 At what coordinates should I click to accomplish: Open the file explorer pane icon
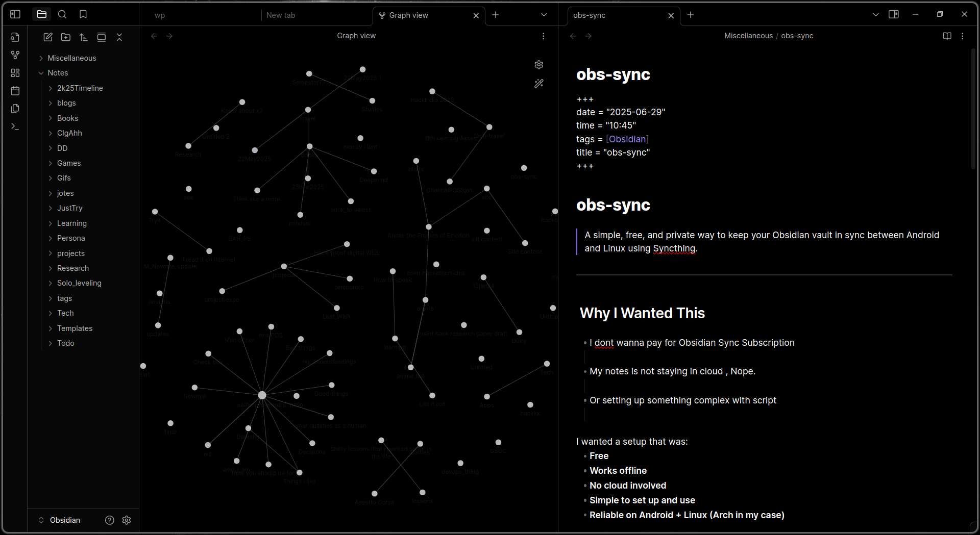pyautogui.click(x=42, y=14)
